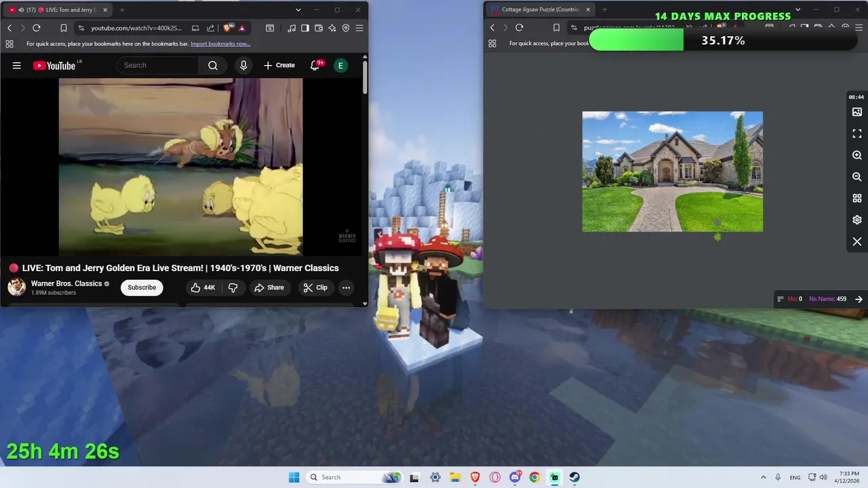The width and height of the screenshot is (868, 488).
Task: Toggle the browser sidebar panel in YouTube window
Action: tap(305, 28)
